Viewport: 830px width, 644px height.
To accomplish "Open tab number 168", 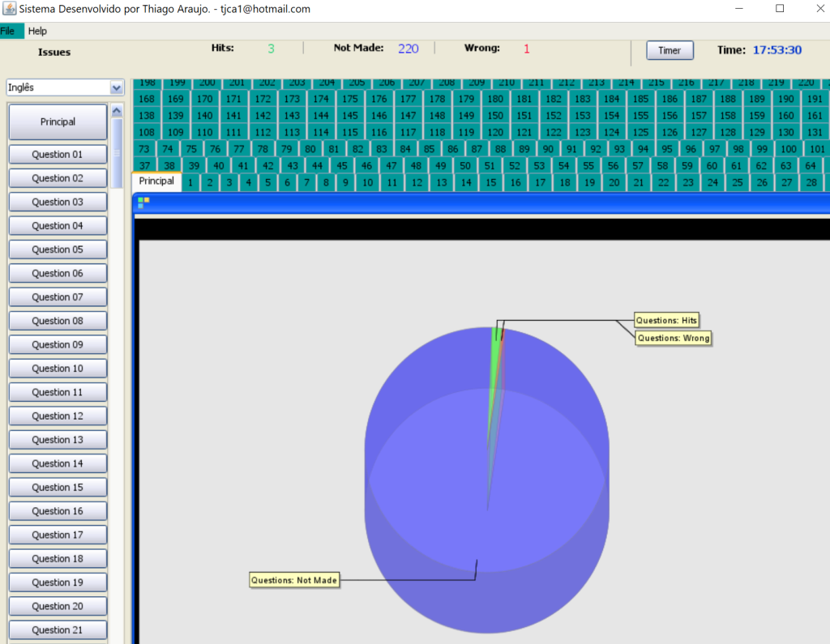I will tap(147, 99).
